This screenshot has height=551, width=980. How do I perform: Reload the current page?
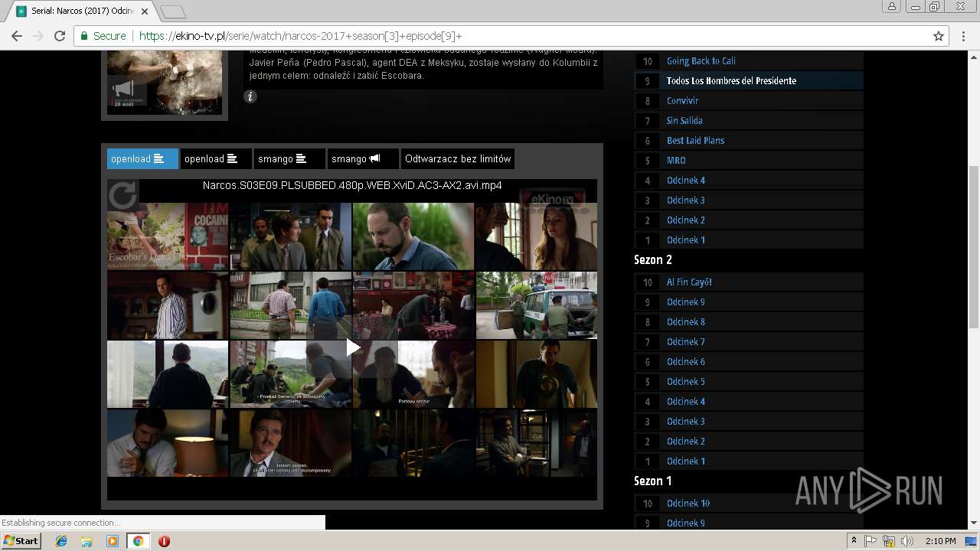60,36
